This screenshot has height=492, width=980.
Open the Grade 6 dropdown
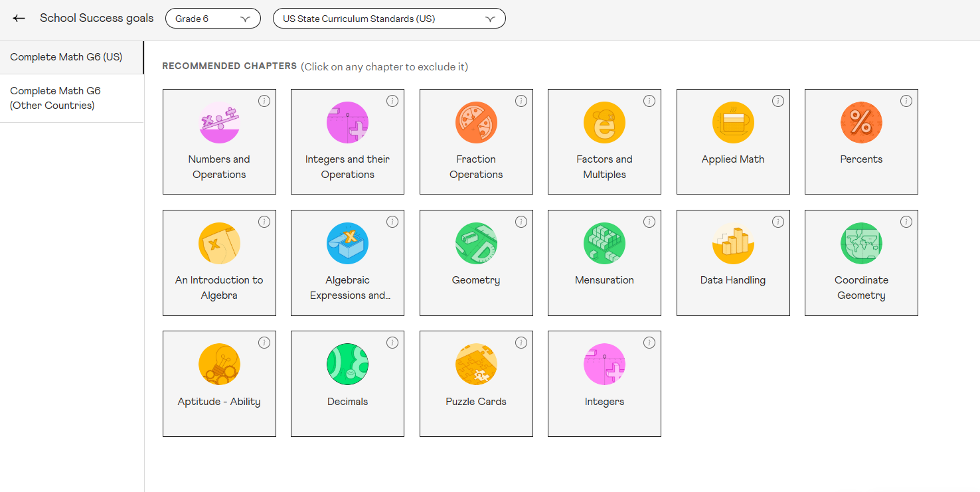point(212,19)
